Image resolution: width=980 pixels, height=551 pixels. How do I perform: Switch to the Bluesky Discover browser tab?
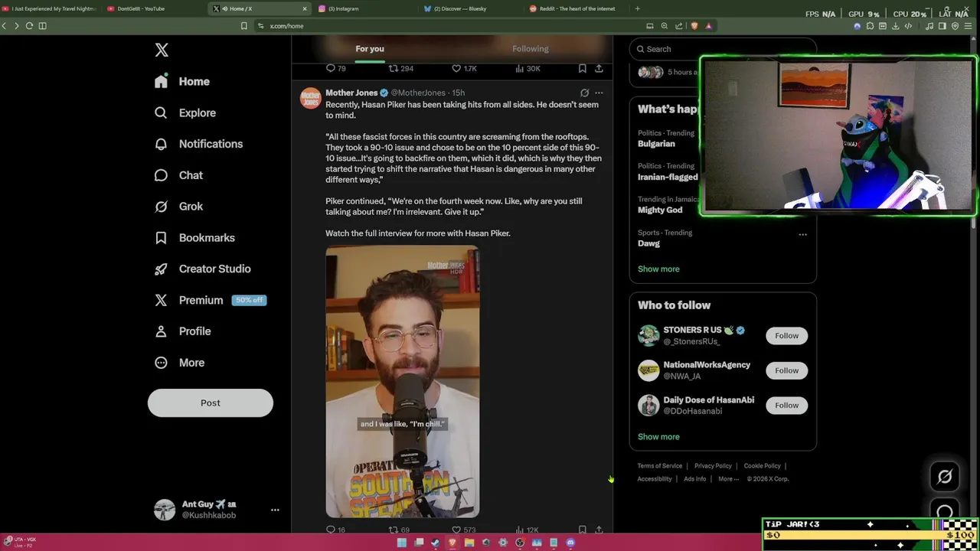pyautogui.click(x=470, y=8)
